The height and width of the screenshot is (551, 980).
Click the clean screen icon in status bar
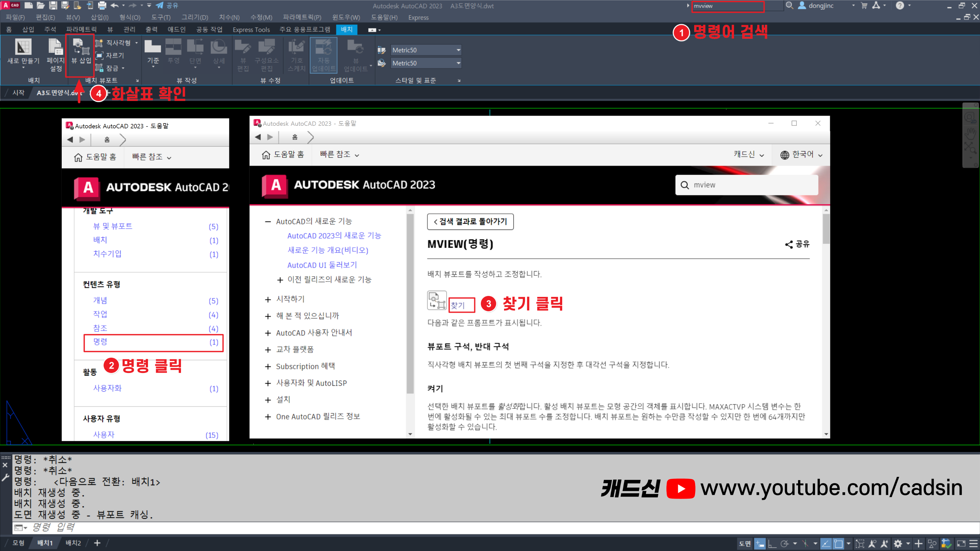(x=961, y=543)
